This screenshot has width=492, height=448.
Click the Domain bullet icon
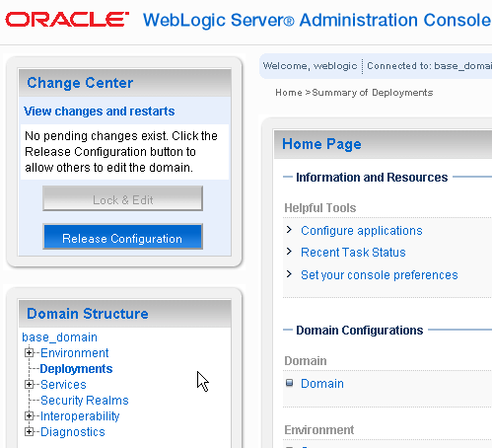click(x=289, y=383)
